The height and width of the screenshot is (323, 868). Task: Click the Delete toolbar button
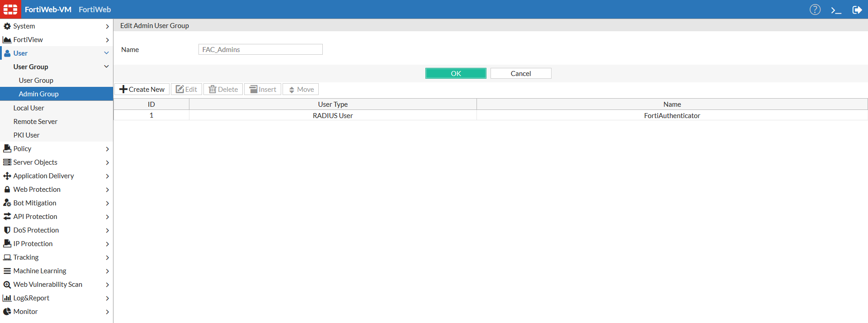coord(223,89)
